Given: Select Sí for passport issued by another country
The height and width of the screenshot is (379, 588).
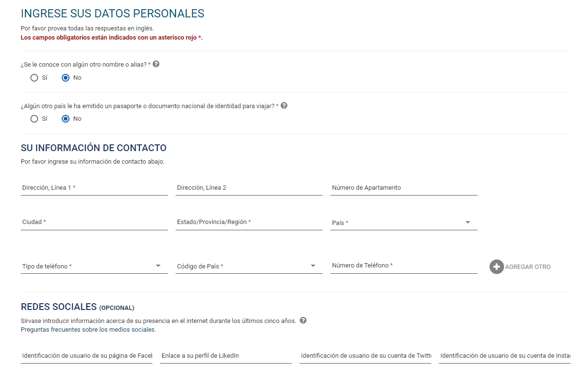Looking at the screenshot, I should pos(34,119).
